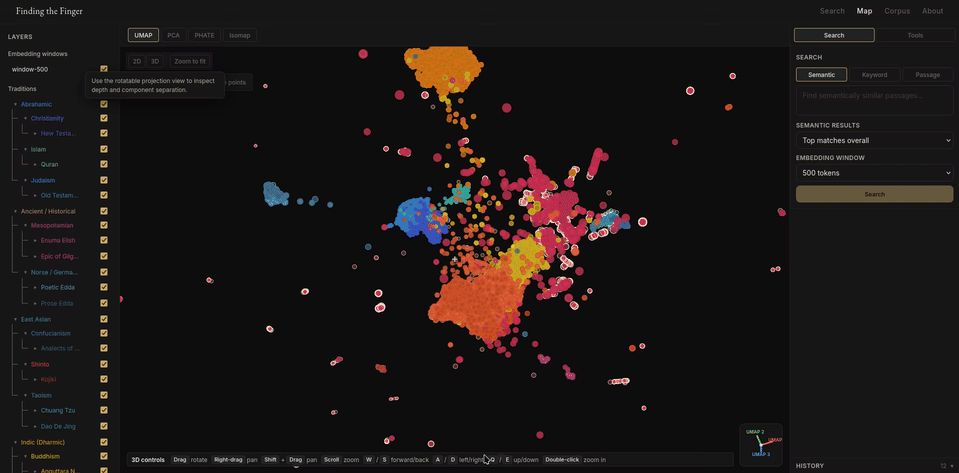959x473 pixels.
Task: Toggle the Judaism checkbox
Action: 104,180
